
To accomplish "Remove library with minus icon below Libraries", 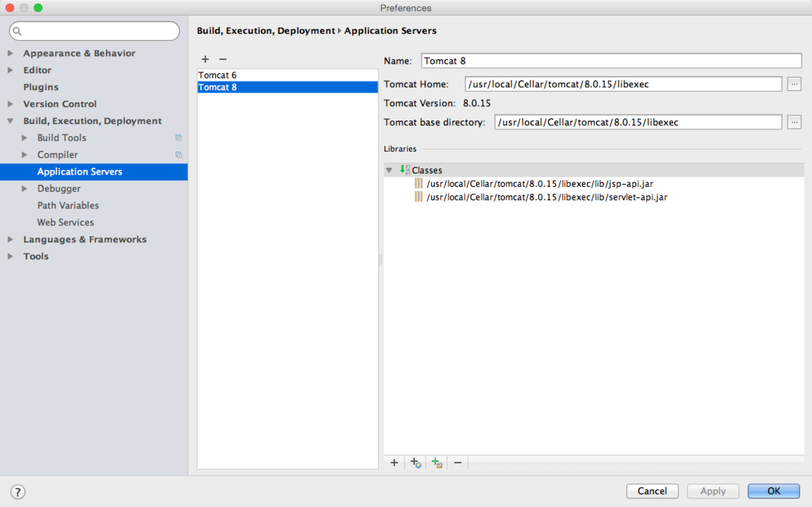I will coord(458,463).
